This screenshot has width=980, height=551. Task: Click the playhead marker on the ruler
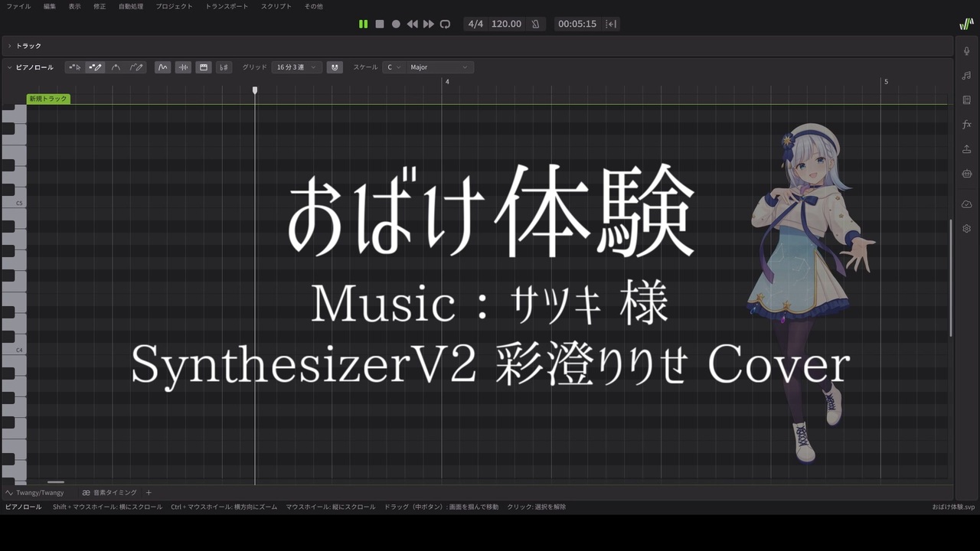point(255,90)
